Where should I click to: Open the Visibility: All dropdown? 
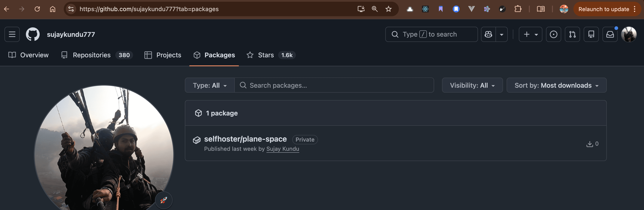tap(472, 85)
